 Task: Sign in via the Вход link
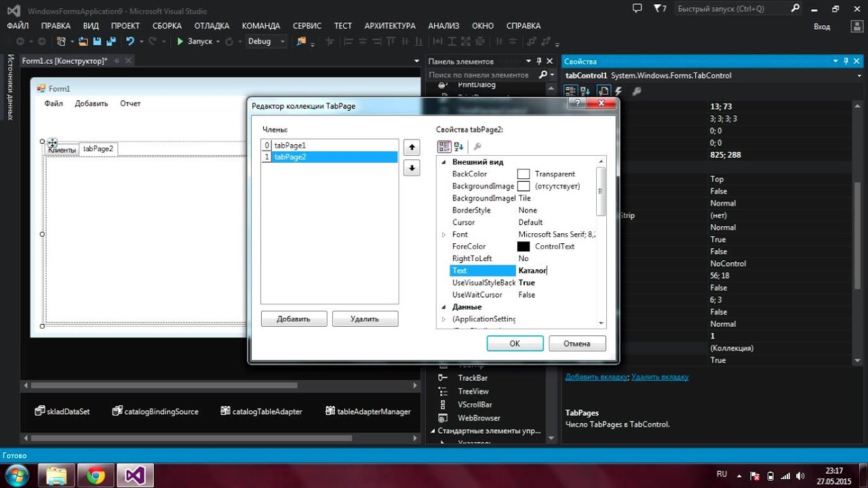[822, 26]
